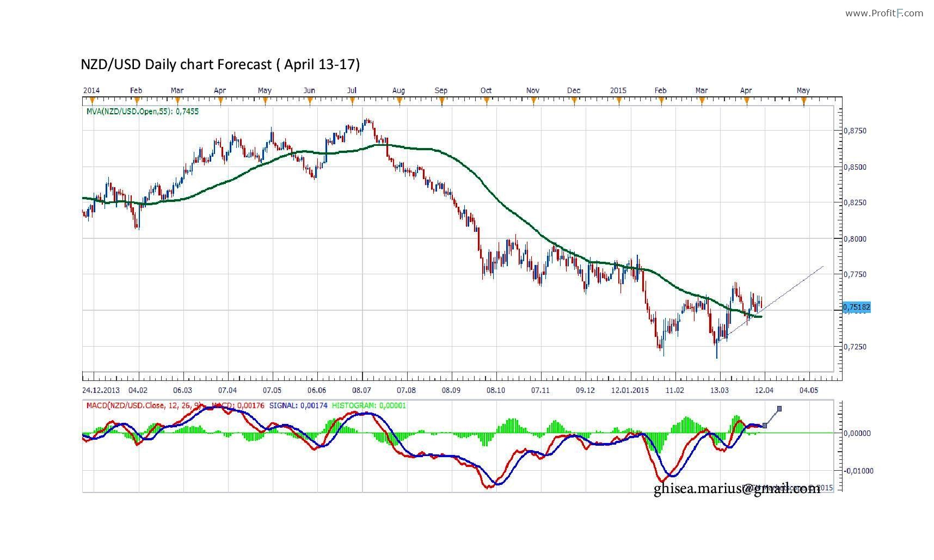Click the orange marker below Sep
This screenshot has height=560, width=934.
tap(441, 100)
